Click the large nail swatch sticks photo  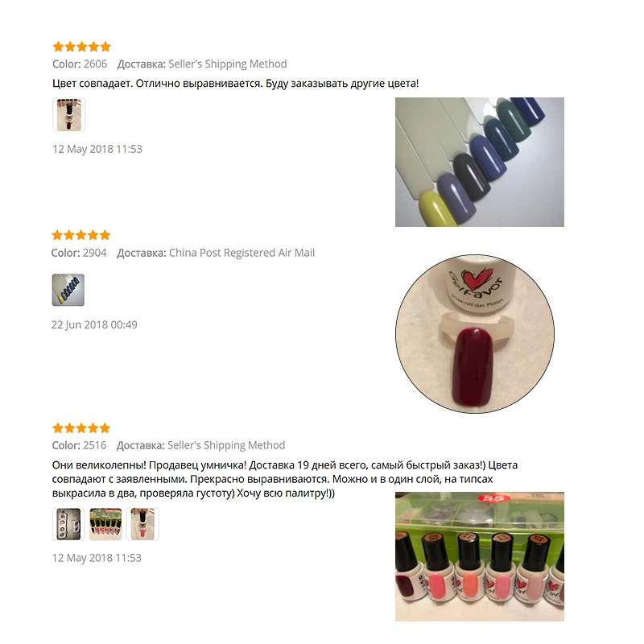479,162
